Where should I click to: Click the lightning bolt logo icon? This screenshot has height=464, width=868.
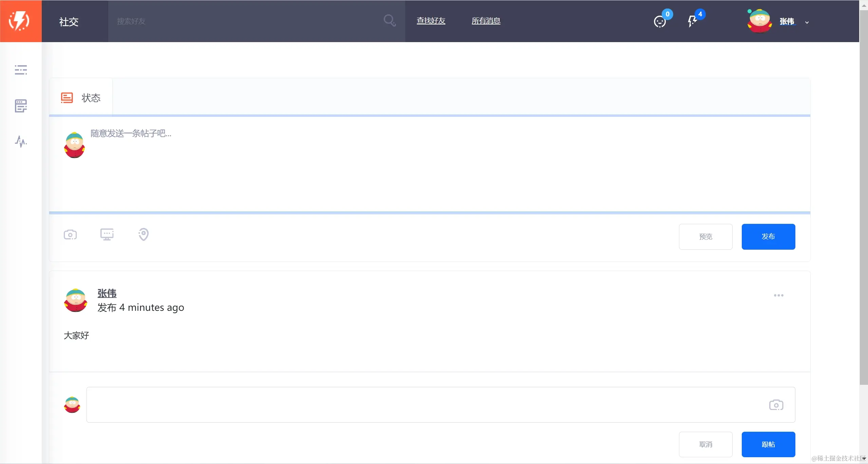[x=20, y=21]
